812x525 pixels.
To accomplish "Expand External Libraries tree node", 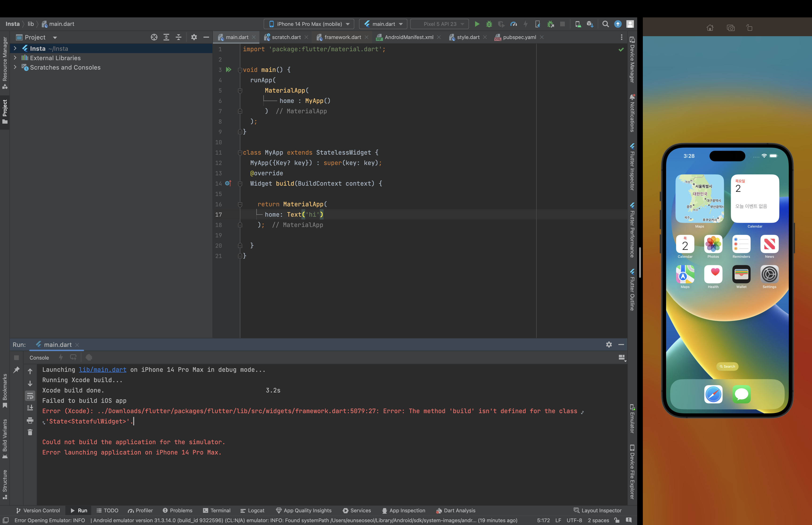I will (15, 58).
